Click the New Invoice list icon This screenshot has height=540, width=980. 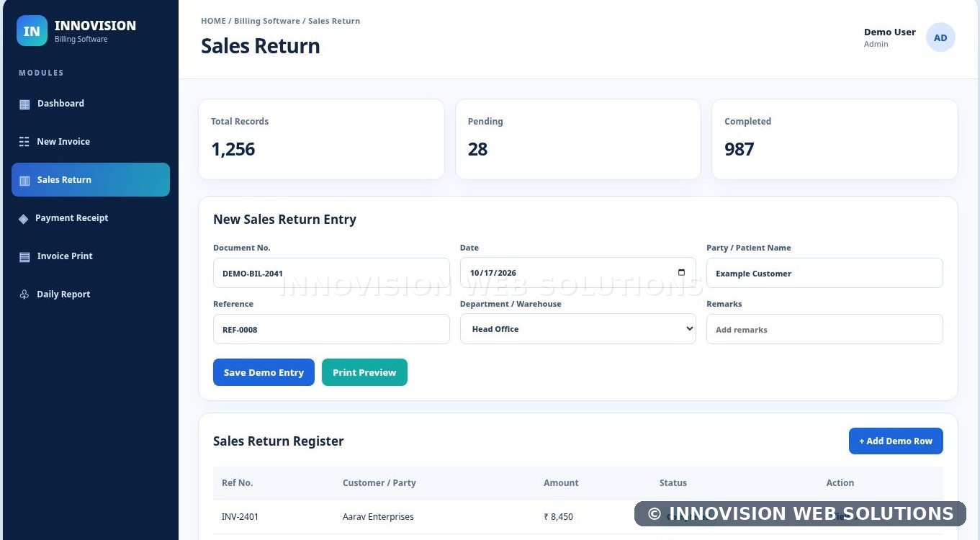point(24,142)
